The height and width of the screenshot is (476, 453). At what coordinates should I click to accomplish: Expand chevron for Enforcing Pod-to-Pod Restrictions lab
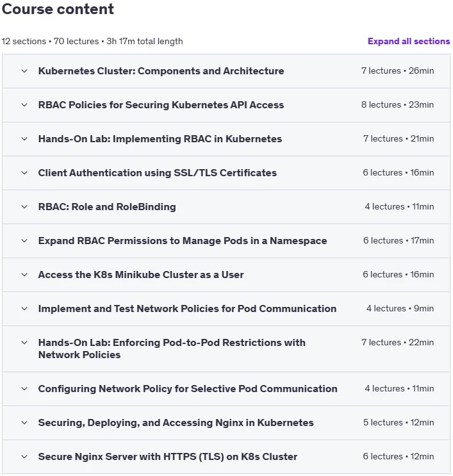pos(24,343)
